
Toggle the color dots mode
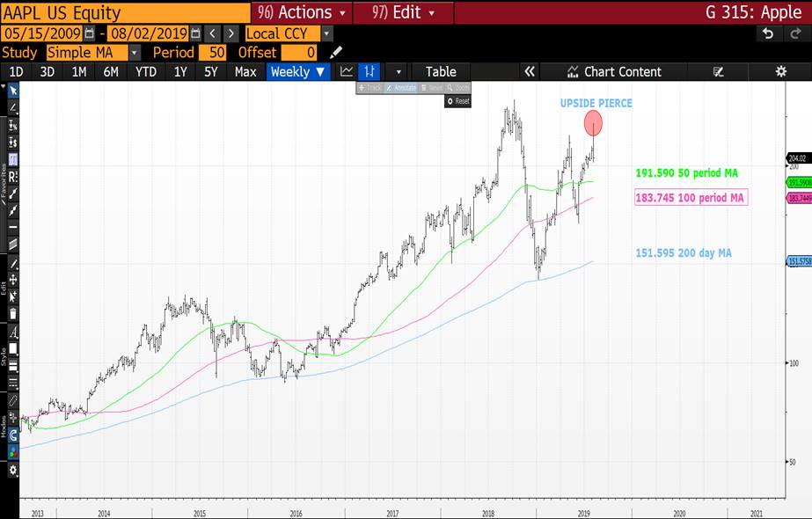coord(13,451)
